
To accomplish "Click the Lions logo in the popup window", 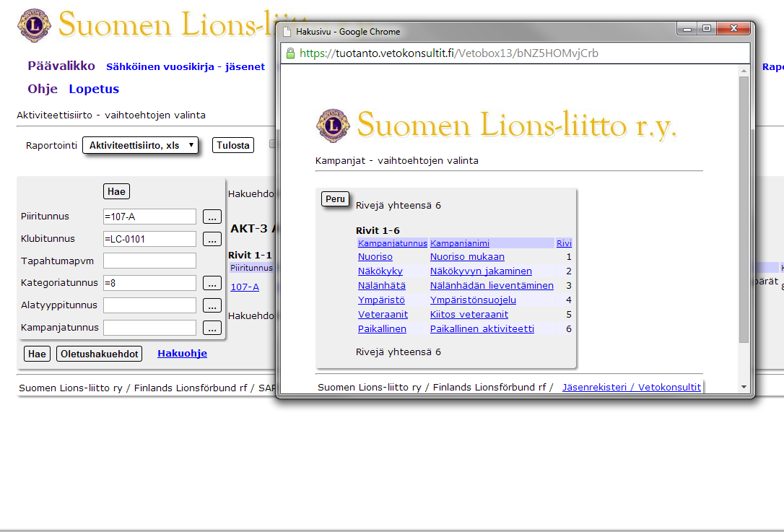I will tap(333, 126).
